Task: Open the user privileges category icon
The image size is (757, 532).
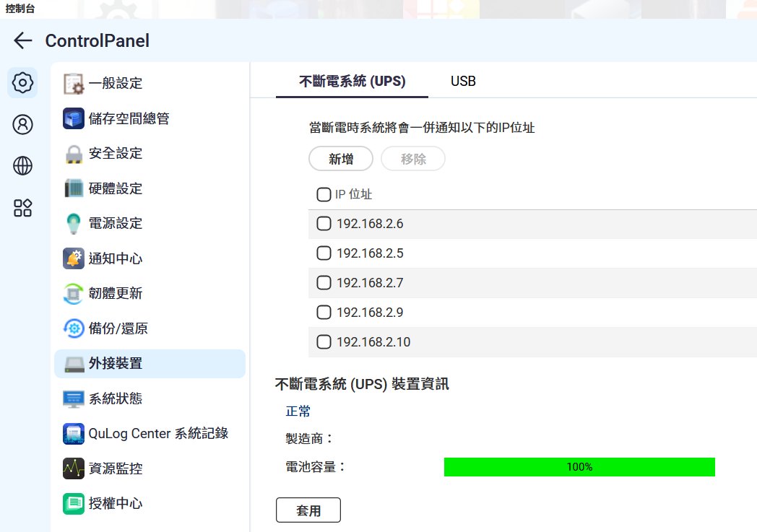Action: click(22, 124)
